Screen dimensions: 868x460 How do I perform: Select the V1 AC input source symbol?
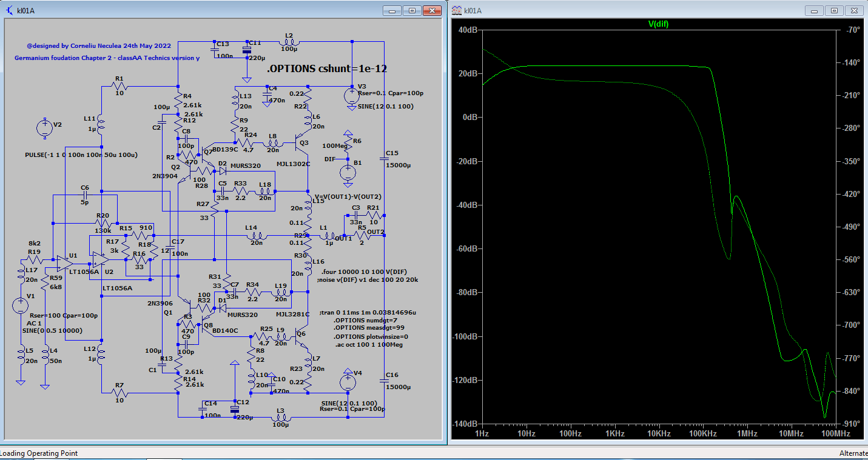point(21,305)
